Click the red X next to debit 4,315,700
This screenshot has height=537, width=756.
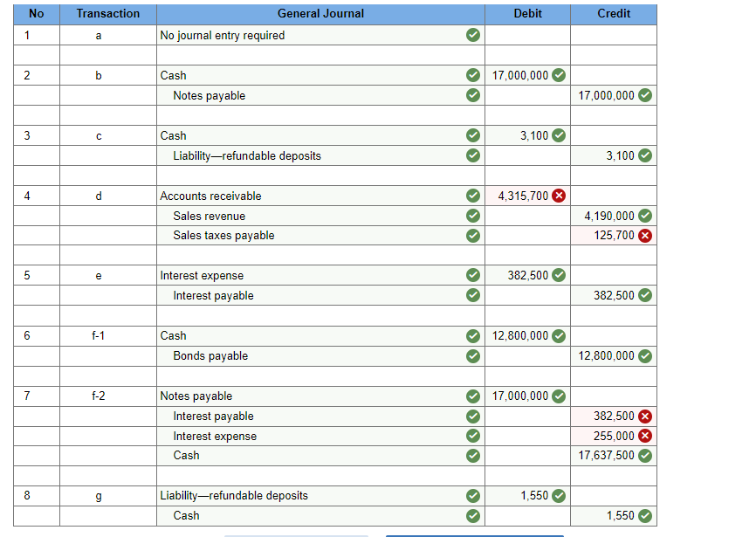click(559, 196)
